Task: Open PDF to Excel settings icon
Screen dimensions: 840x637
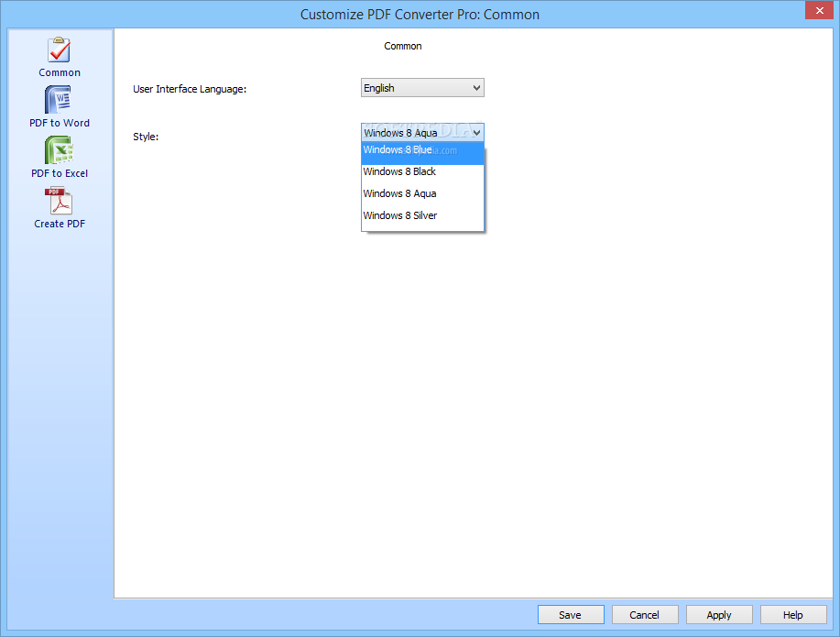Action: (x=59, y=150)
